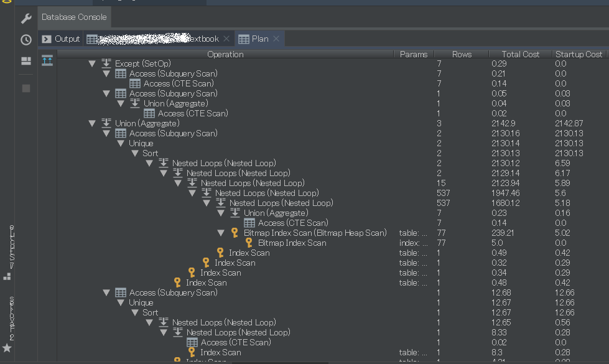Click the stop square icon
Viewport: 609px width, 364px height.
tap(26, 88)
